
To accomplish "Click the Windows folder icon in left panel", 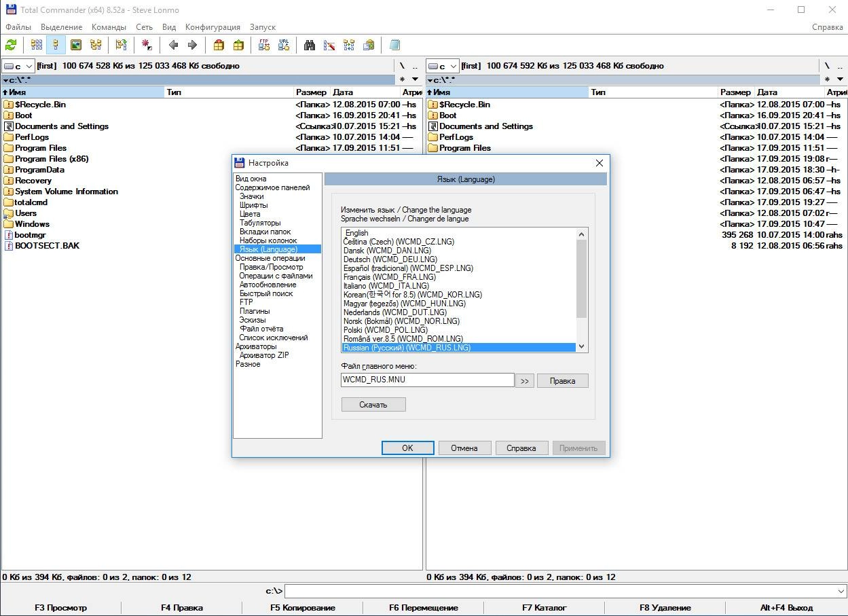I will coord(9,224).
